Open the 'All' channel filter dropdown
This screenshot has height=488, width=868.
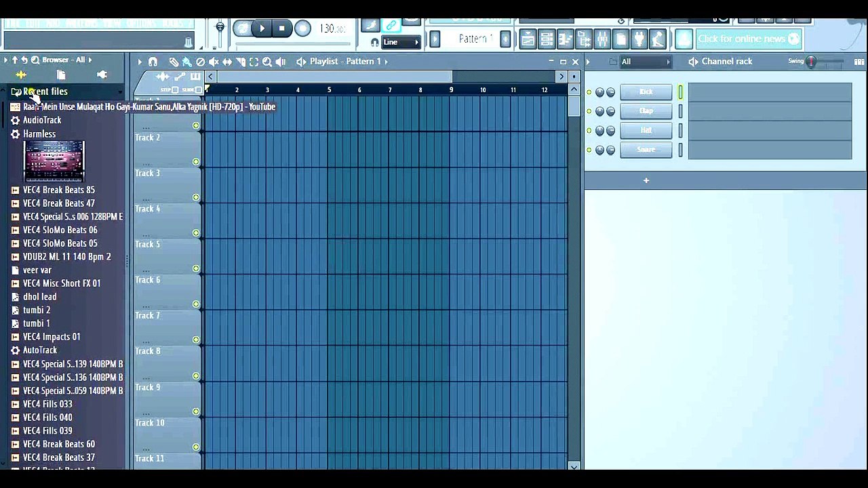(x=646, y=62)
